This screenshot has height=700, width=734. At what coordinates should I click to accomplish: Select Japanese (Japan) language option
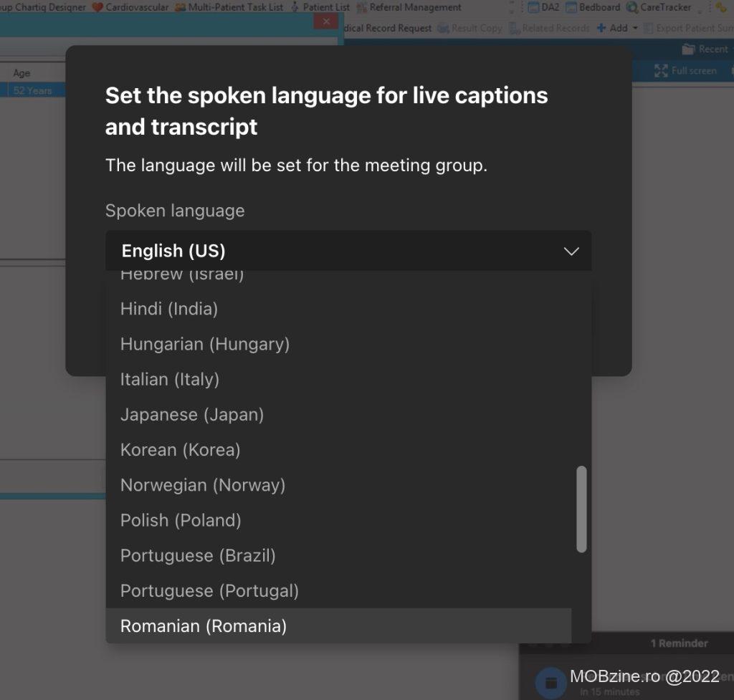click(192, 414)
